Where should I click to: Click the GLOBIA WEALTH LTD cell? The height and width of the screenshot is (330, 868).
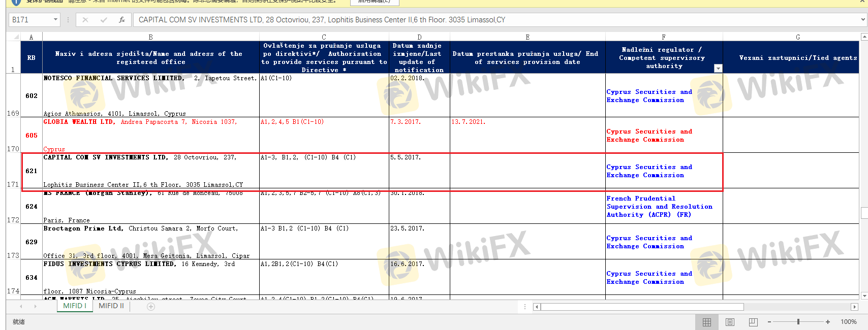[x=151, y=135]
